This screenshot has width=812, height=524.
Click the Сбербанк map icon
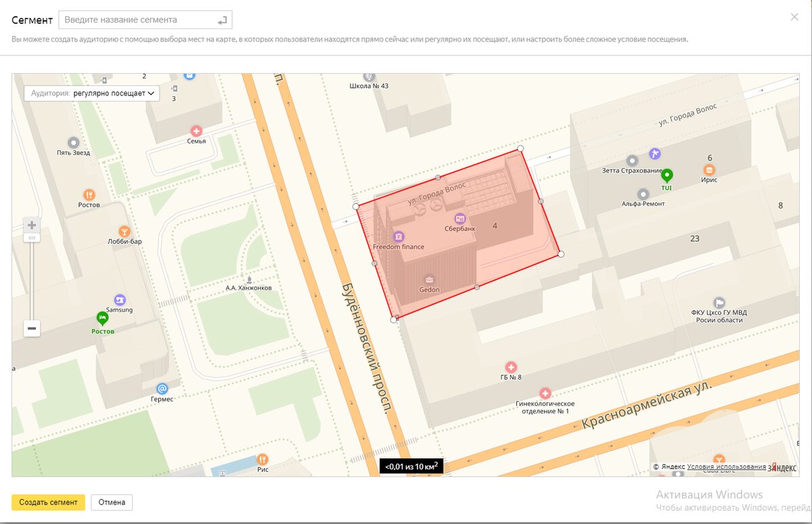point(460,218)
